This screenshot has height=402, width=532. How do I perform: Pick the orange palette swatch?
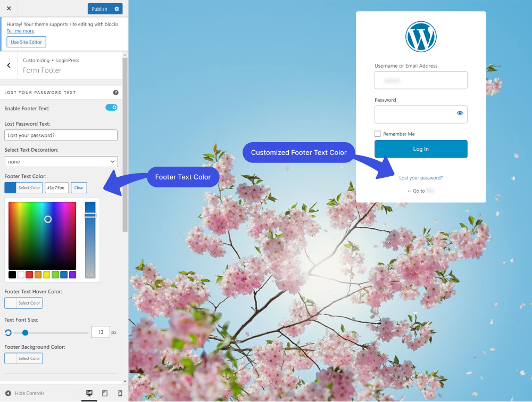coord(38,275)
